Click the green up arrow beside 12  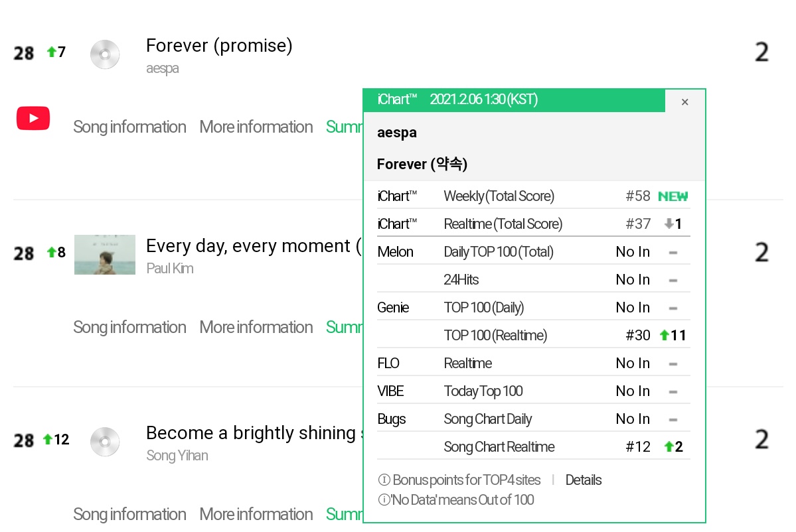48,439
